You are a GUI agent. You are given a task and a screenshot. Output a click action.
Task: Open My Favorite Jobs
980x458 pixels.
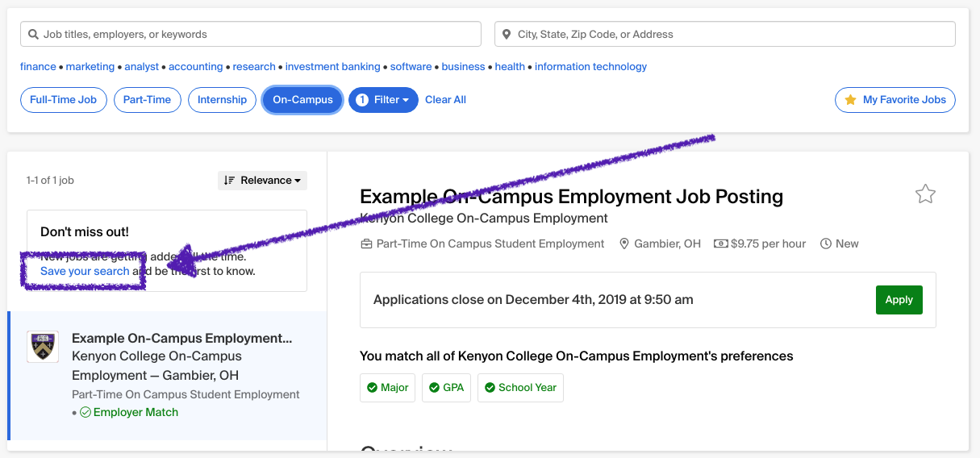click(895, 100)
